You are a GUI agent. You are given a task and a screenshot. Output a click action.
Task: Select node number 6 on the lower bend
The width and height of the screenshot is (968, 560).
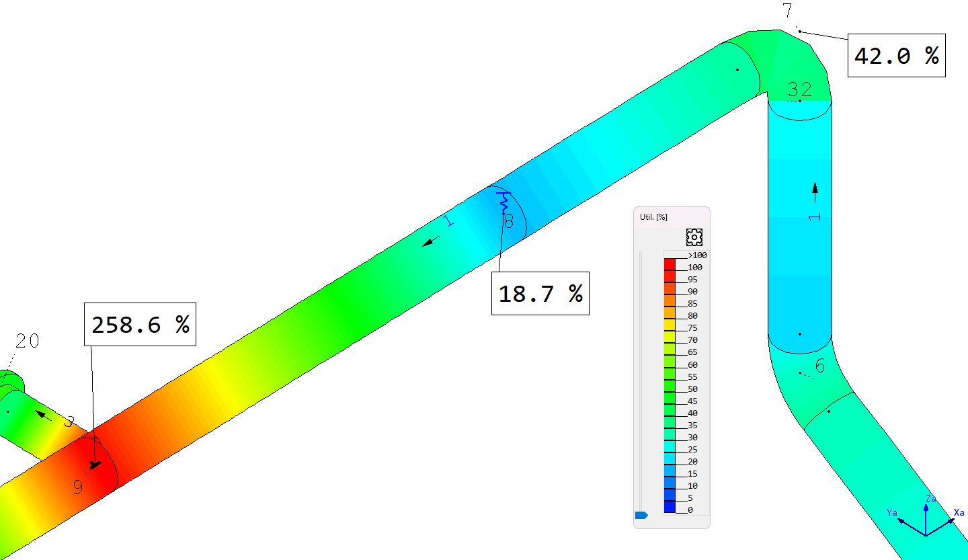tap(819, 366)
